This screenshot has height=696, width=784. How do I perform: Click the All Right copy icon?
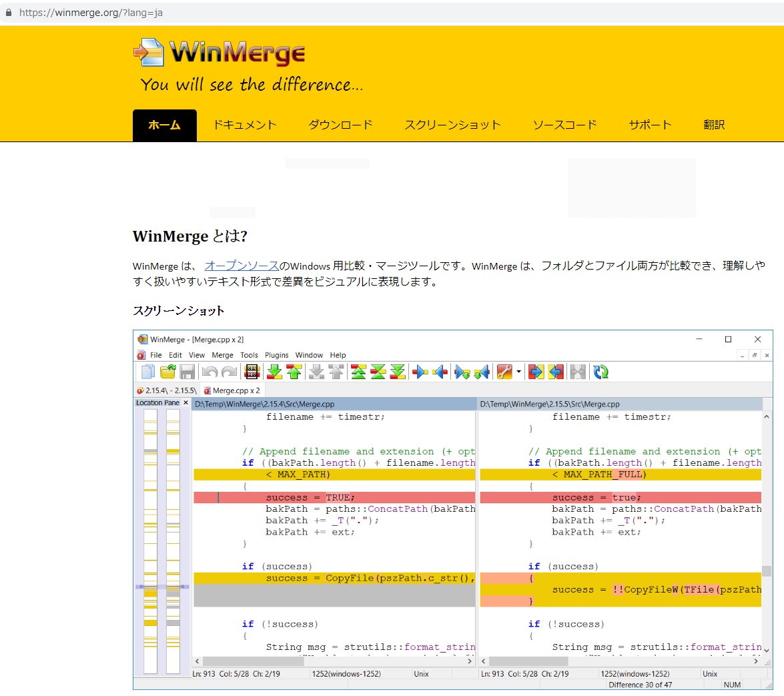[x=536, y=372]
